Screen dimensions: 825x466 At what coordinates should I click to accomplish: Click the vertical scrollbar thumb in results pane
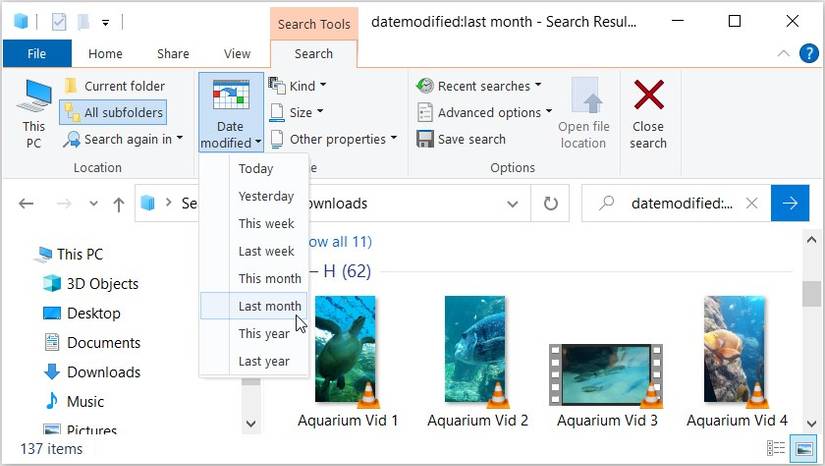811,294
